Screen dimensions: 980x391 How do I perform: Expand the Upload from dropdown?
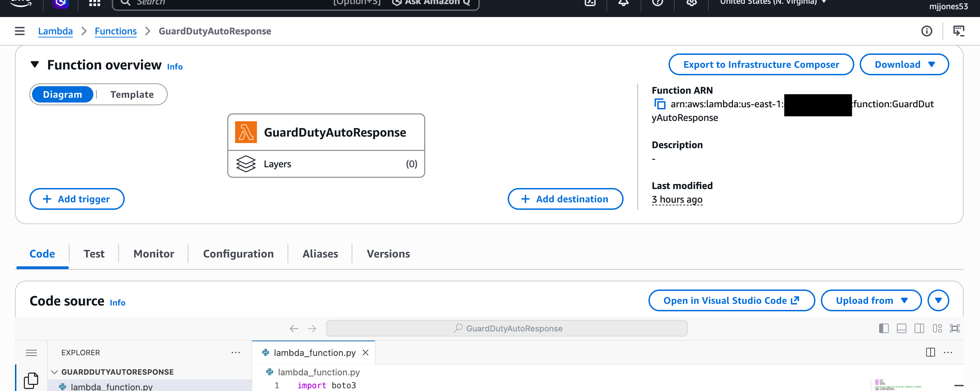click(871, 300)
